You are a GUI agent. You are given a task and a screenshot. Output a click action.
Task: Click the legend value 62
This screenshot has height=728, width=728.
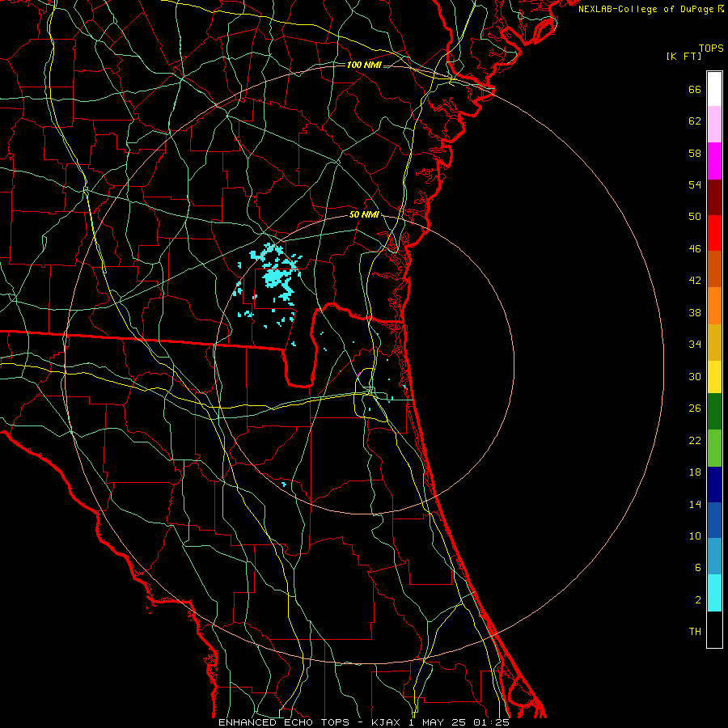(695, 121)
